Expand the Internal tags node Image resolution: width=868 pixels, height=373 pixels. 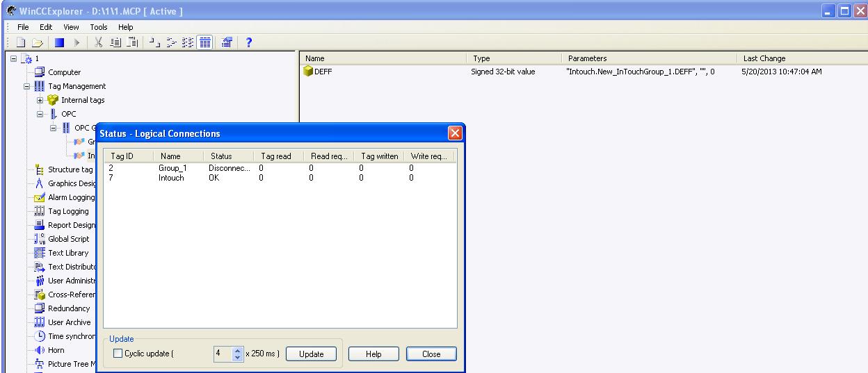click(x=40, y=100)
